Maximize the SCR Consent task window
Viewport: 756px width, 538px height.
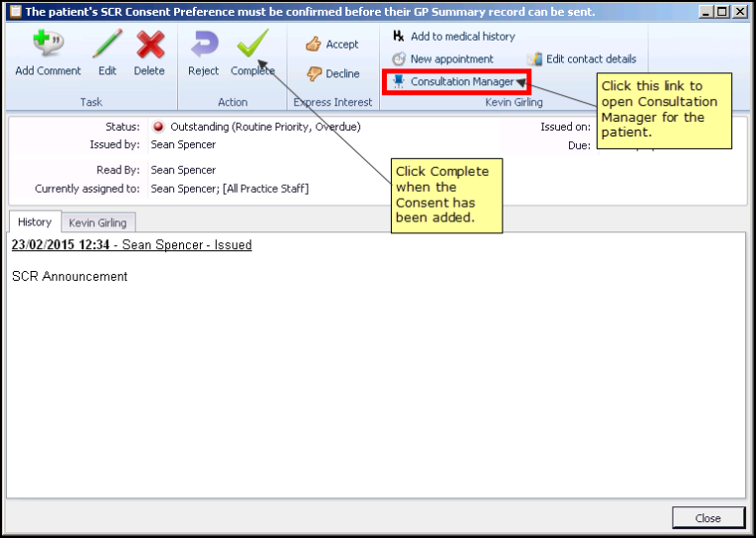(x=721, y=12)
